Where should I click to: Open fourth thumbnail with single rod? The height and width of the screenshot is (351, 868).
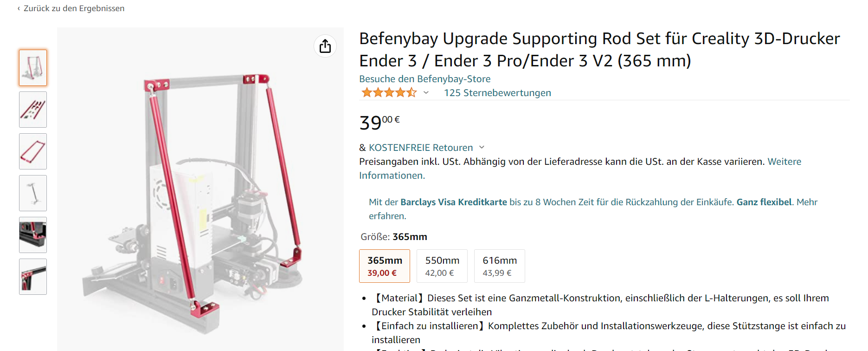[x=33, y=193]
